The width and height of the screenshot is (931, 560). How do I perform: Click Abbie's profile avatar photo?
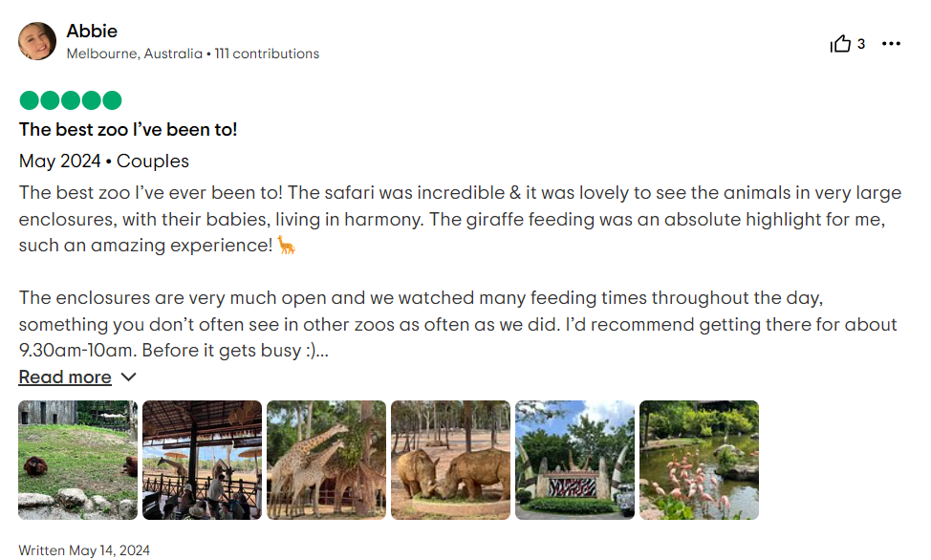click(x=37, y=41)
